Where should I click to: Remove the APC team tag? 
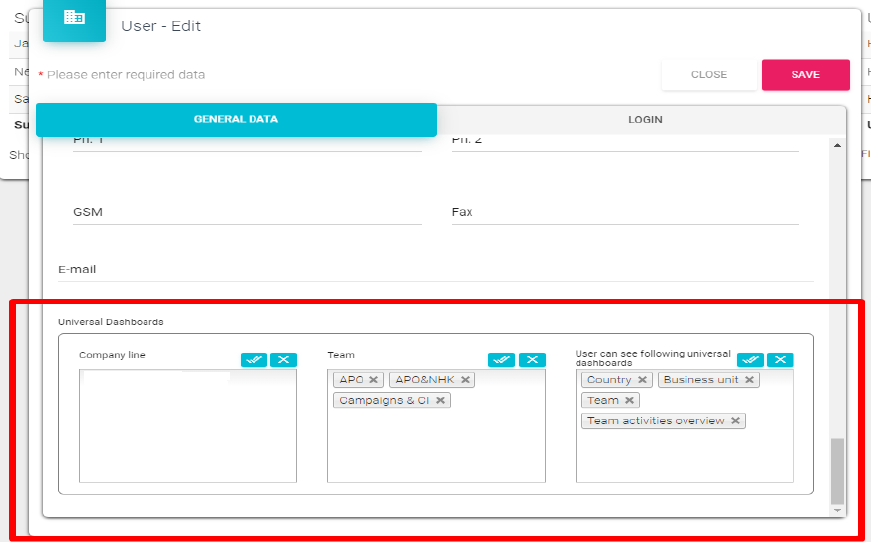(373, 380)
